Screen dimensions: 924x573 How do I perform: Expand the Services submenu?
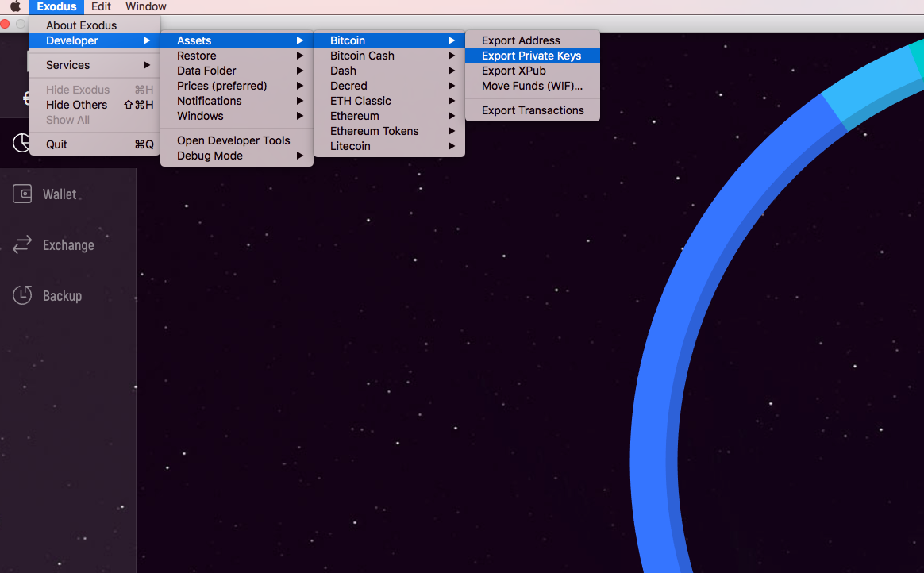tap(95, 65)
